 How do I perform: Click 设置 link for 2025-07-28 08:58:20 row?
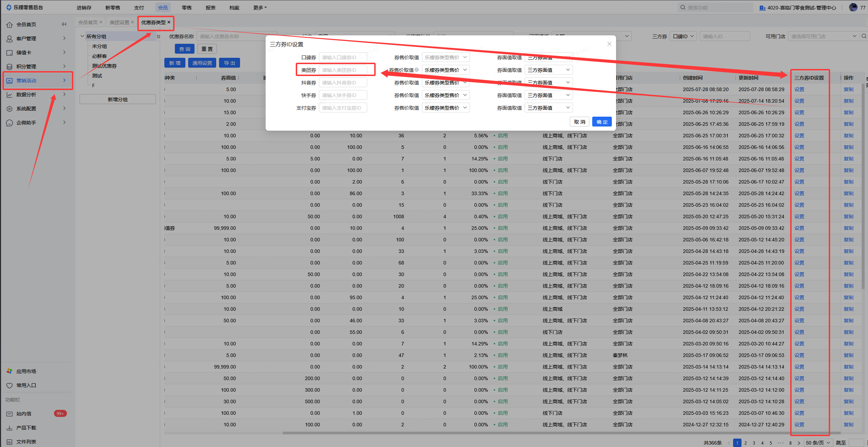(799, 89)
